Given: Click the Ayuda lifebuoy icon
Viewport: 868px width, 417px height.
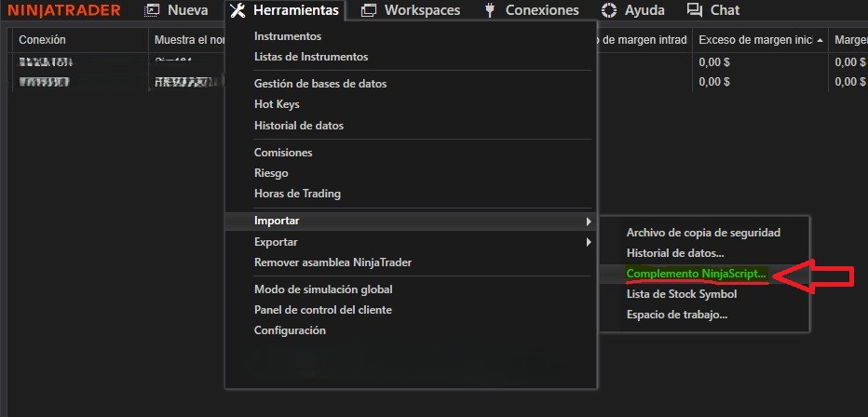Looking at the screenshot, I should point(609,10).
